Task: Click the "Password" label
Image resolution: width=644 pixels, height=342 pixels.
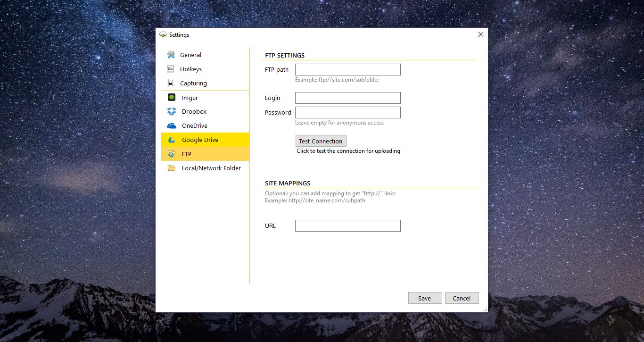Action: pos(278,112)
